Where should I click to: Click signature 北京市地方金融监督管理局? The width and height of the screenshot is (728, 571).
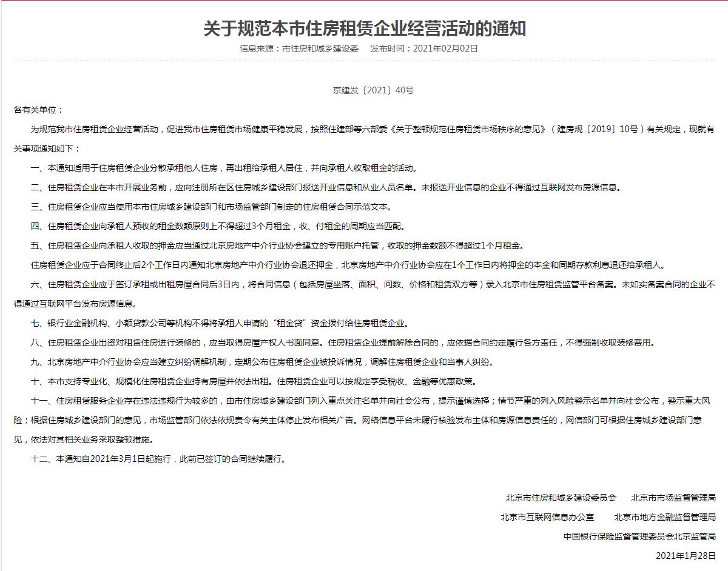click(x=665, y=517)
